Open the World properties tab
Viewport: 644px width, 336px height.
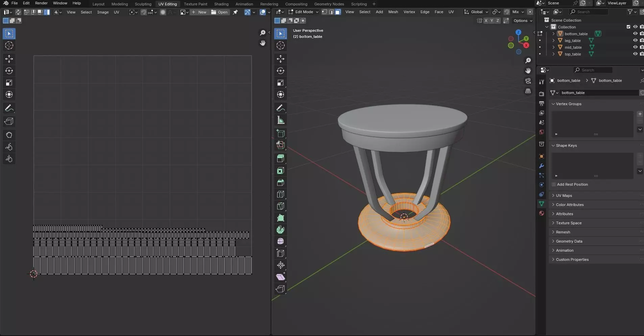pyautogui.click(x=542, y=132)
